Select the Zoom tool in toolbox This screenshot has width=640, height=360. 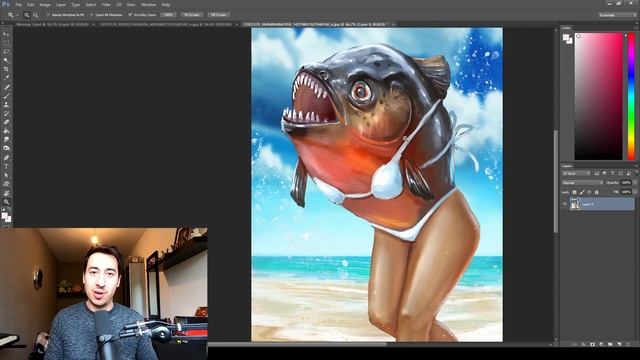pos(6,202)
